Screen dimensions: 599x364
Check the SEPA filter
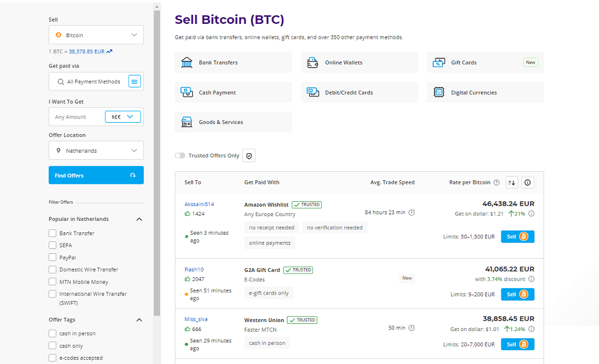point(52,245)
